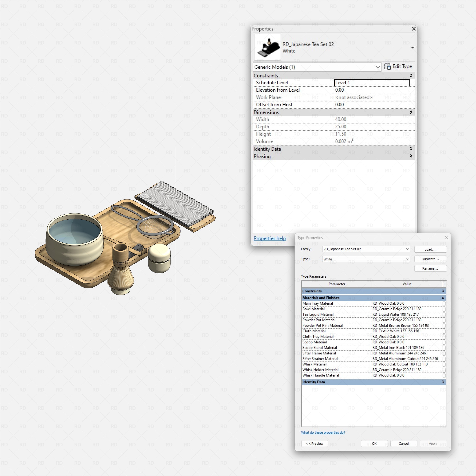Click the Parameter column header
Viewport: 476px width, 476px height.
click(x=337, y=284)
